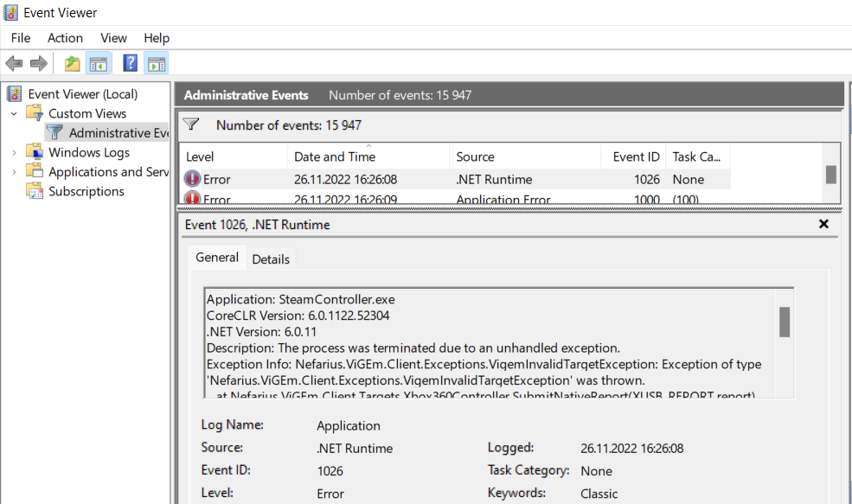The image size is (852, 504).
Task: Toggle the Show/Hide Console Tree button
Action: tap(99, 63)
